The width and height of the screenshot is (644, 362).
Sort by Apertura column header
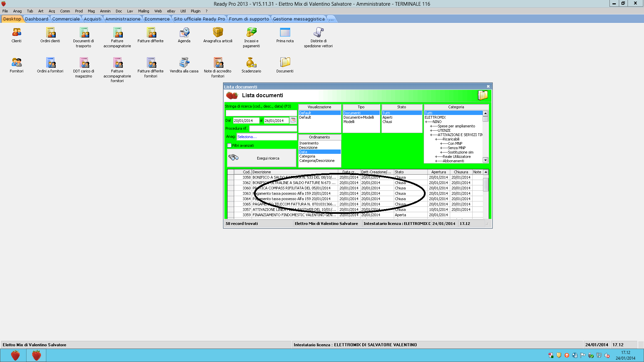438,172
